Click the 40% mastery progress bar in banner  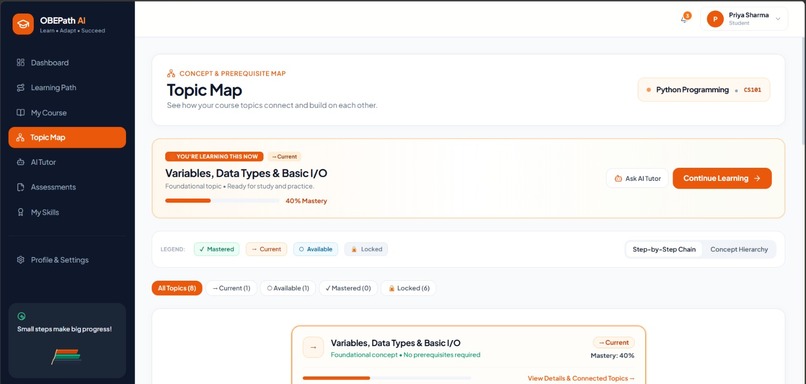point(222,200)
